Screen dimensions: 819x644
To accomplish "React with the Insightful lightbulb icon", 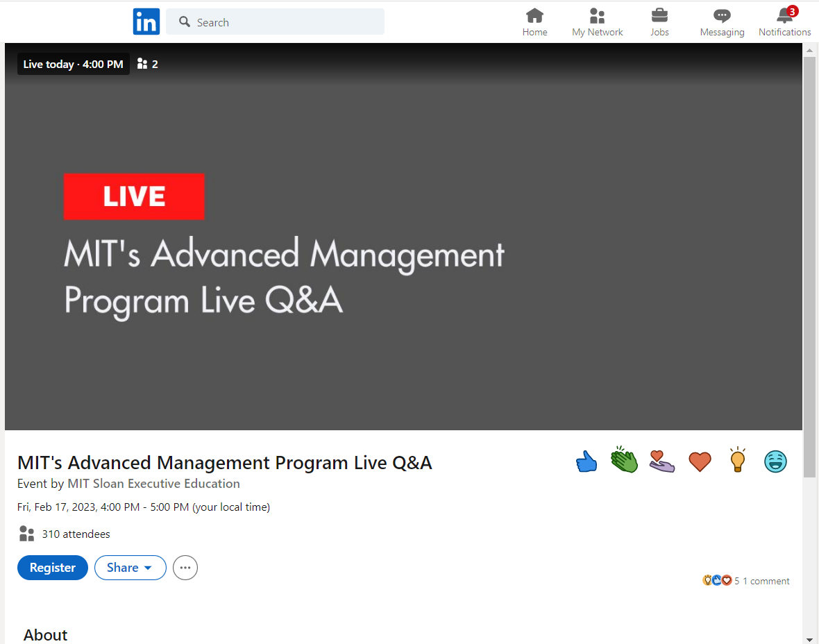I will click(738, 459).
